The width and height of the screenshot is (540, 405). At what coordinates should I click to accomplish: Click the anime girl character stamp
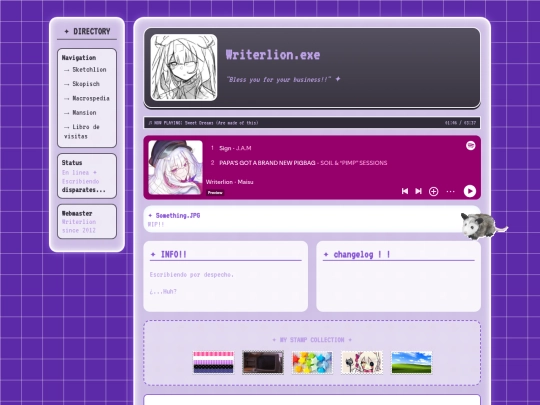coord(362,362)
